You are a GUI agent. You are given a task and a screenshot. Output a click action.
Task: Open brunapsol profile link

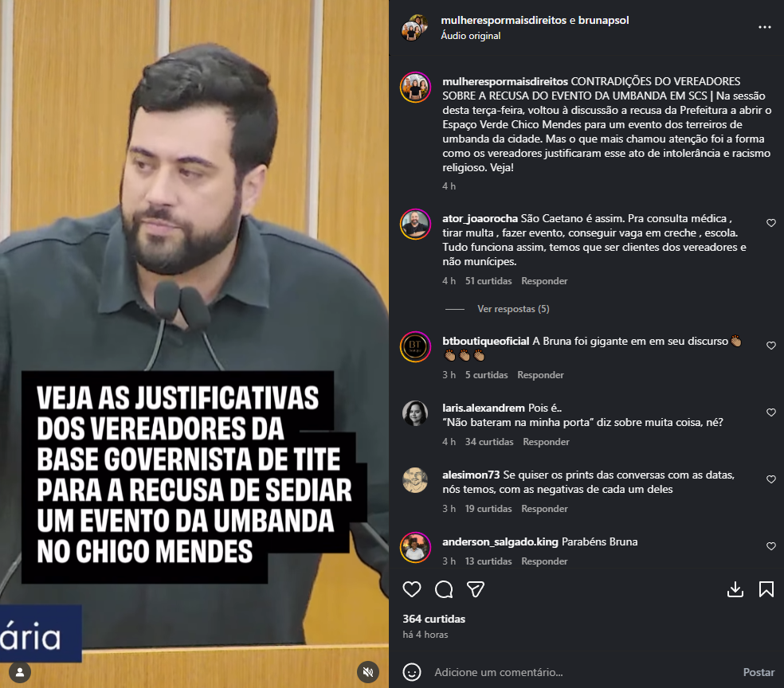click(603, 20)
